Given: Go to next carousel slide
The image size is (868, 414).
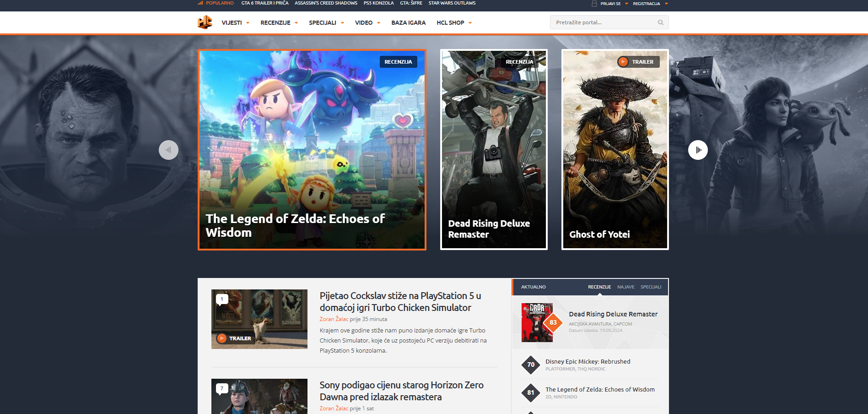Looking at the screenshot, I should point(698,150).
